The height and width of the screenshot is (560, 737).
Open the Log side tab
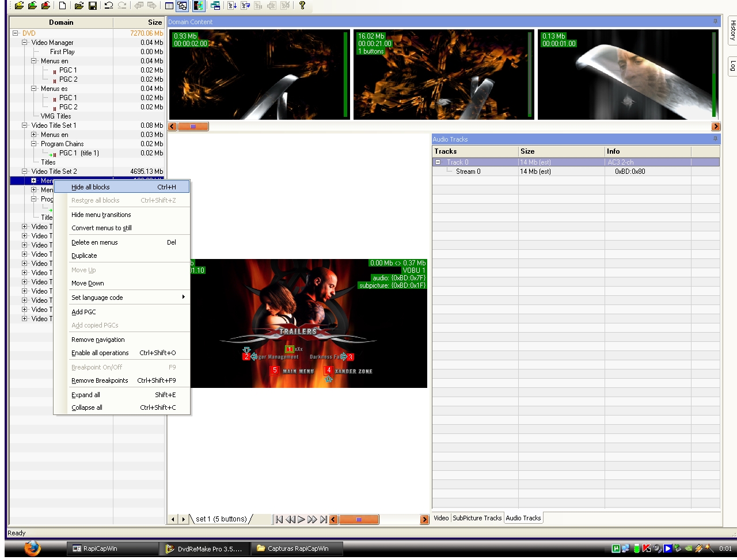732,66
